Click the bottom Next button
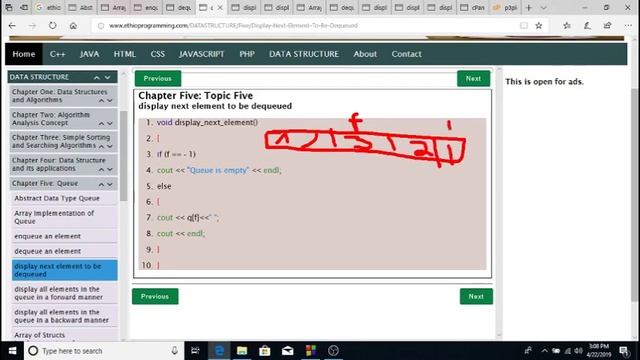 [x=476, y=296]
